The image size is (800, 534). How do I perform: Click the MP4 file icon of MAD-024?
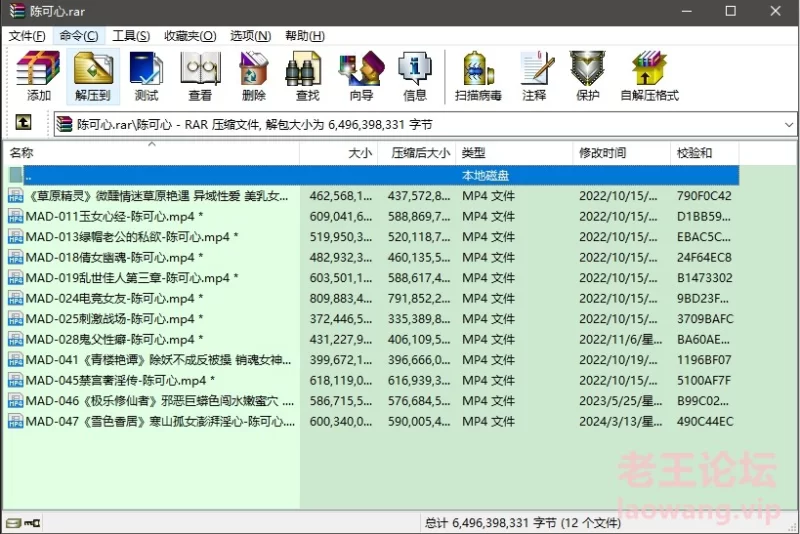pyautogui.click(x=15, y=298)
